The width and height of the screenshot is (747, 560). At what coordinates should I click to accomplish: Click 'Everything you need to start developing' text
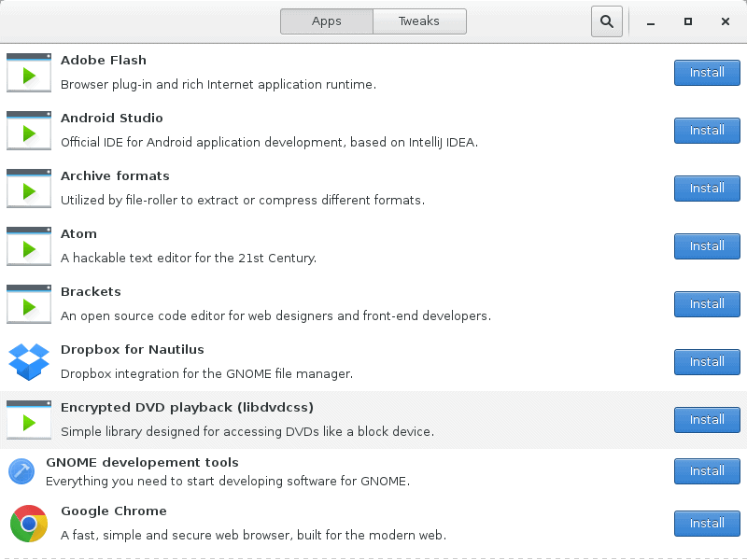(228, 482)
